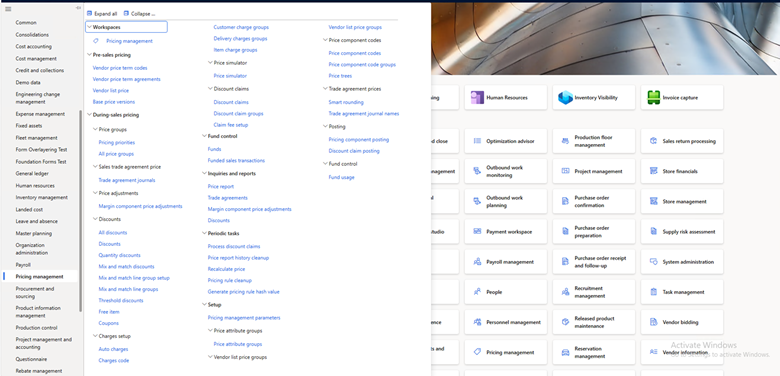Click the Project management tile icon
The height and width of the screenshot is (376, 780).
click(565, 171)
